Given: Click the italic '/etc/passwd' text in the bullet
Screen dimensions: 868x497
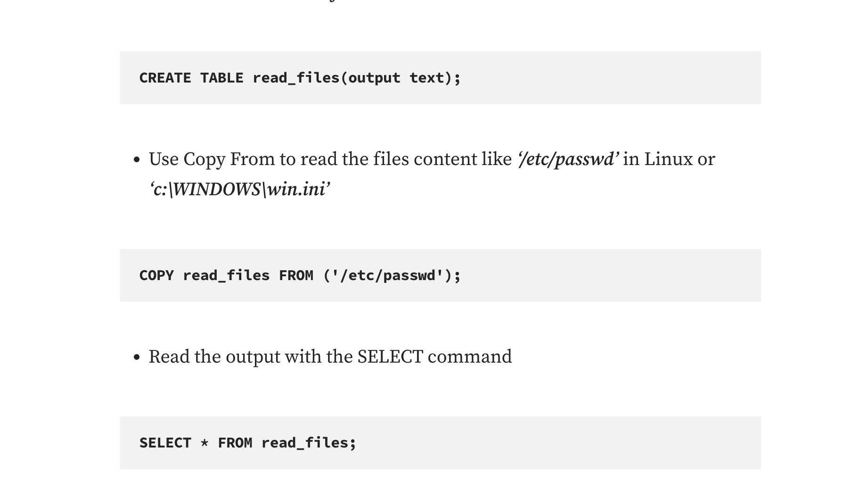Looking at the screenshot, I should tap(568, 159).
